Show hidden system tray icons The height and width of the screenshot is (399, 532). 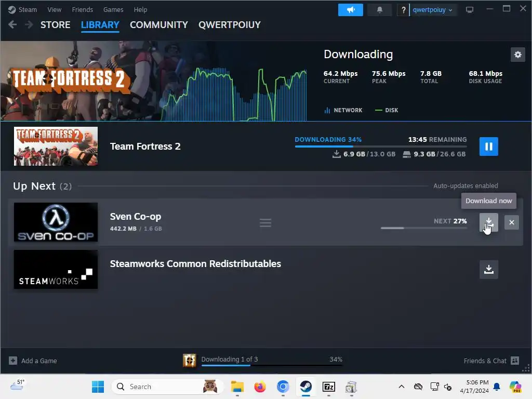point(402,387)
